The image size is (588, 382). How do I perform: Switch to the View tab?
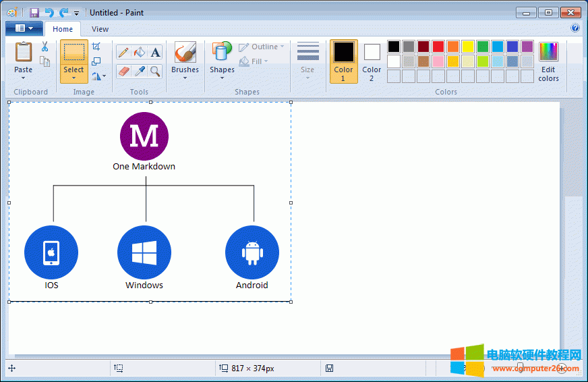tap(100, 29)
